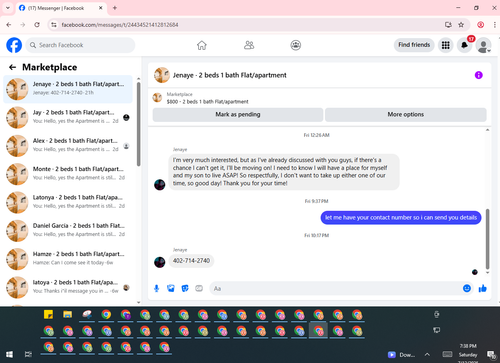500x363 pixels.
Task: Open the Home feed icon
Action: point(202,45)
